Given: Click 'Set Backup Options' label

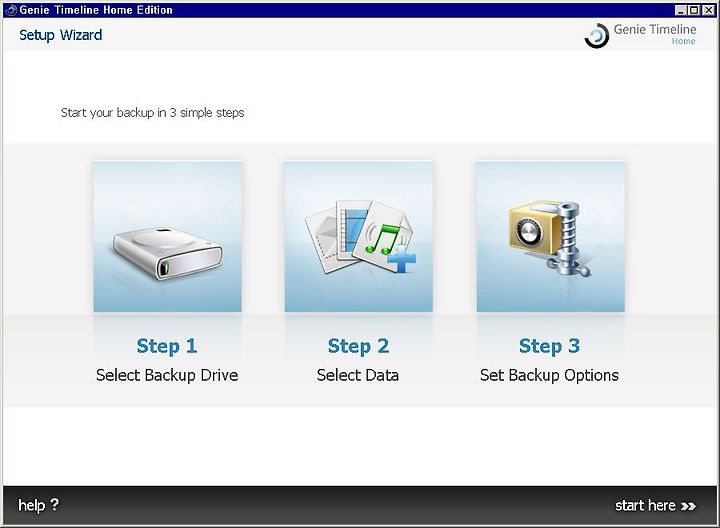Looking at the screenshot, I should 549,375.
